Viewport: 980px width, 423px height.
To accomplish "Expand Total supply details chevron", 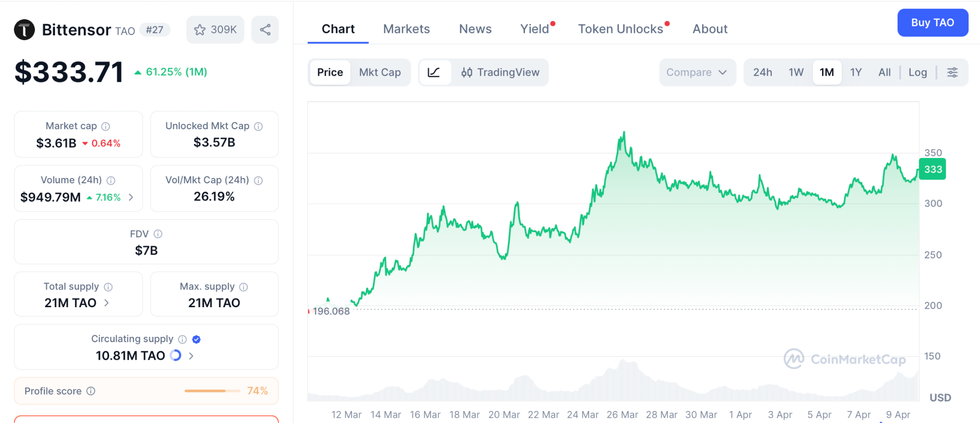I will 107,303.
